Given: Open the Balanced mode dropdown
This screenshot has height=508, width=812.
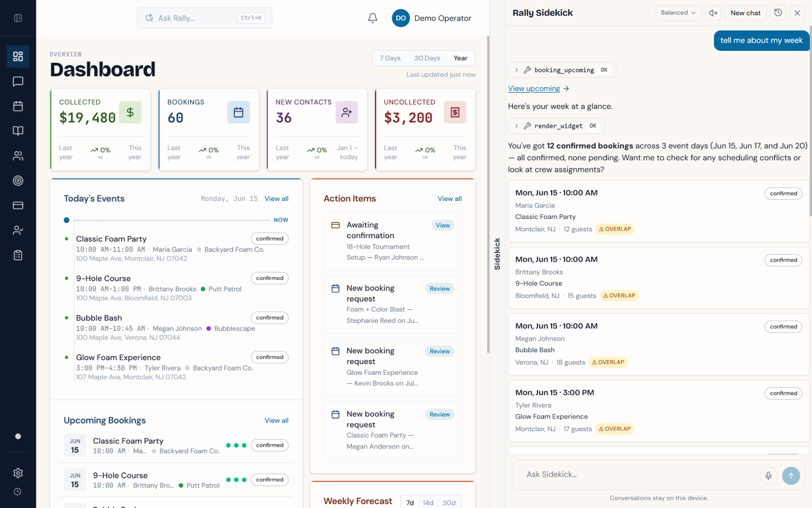Looking at the screenshot, I should pos(678,13).
